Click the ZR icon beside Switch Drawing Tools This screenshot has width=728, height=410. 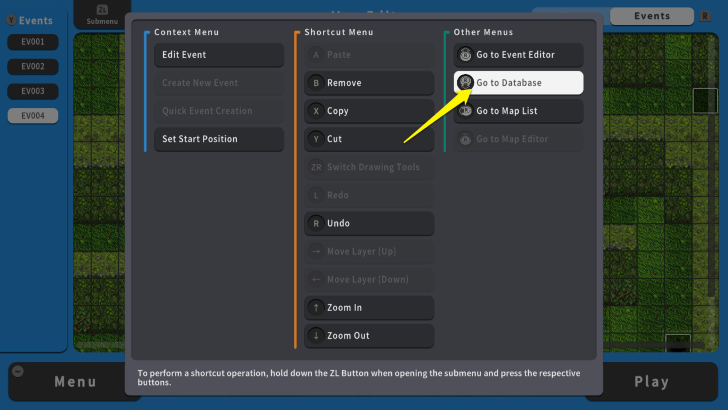pos(316,167)
